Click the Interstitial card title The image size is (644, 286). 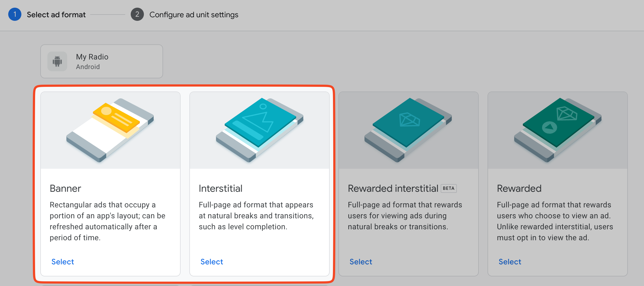coord(221,188)
